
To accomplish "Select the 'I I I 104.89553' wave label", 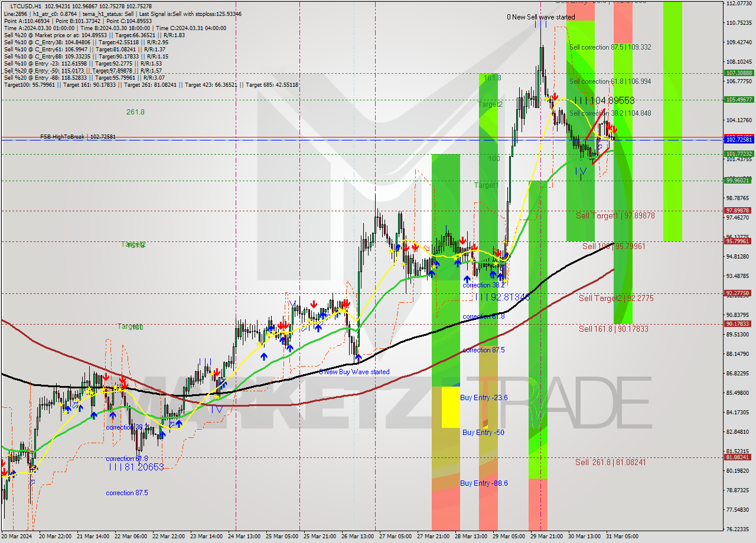I will click(x=604, y=101).
